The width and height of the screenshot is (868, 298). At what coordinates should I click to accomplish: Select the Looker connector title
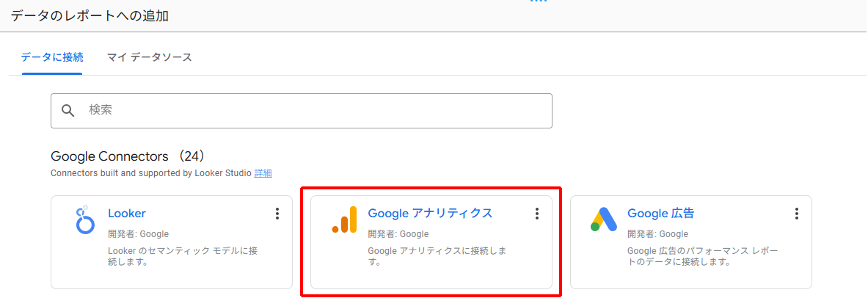coord(127,214)
